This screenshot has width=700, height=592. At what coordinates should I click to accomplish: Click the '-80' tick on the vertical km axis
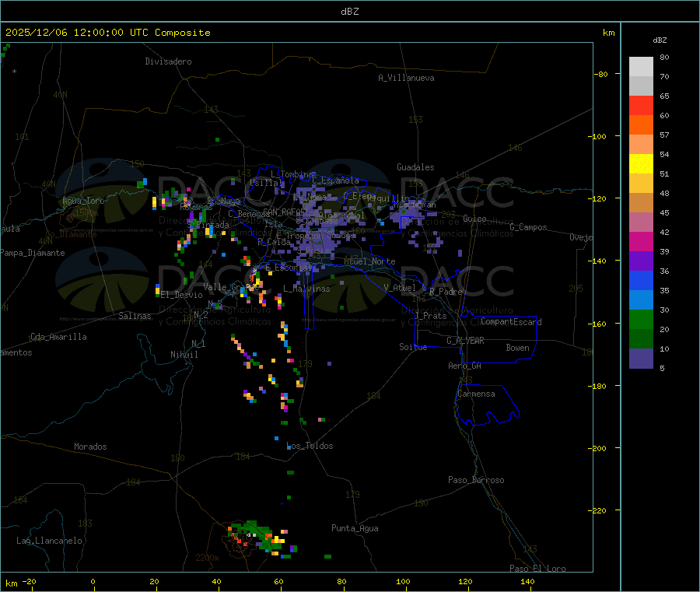602,74
